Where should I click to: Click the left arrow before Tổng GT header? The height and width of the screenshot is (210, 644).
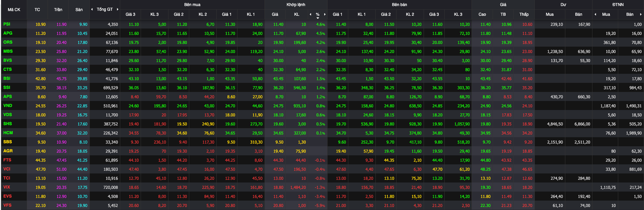click(92, 9)
